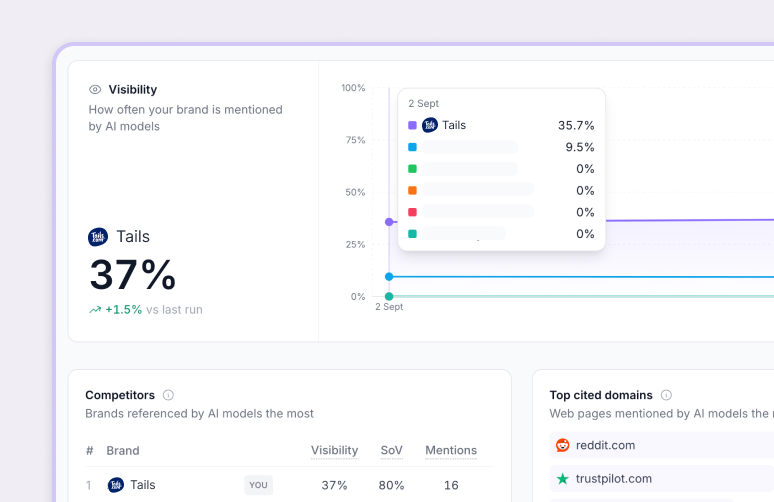This screenshot has width=774, height=502.
Task: Click the Tails logo in competitors row 1
Action: point(116,485)
